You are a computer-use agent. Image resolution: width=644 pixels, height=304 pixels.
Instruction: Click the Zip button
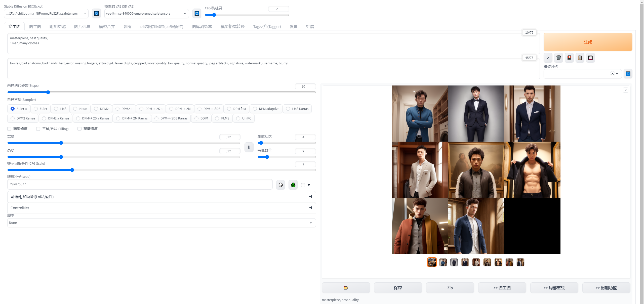[x=450, y=288]
